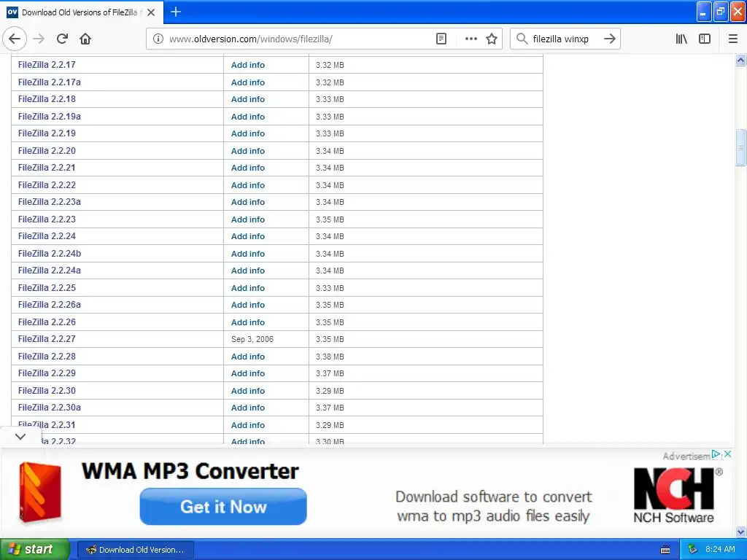Click Add info for FileZilla 2.2.23
This screenshot has height=560, width=747.
pos(248,219)
